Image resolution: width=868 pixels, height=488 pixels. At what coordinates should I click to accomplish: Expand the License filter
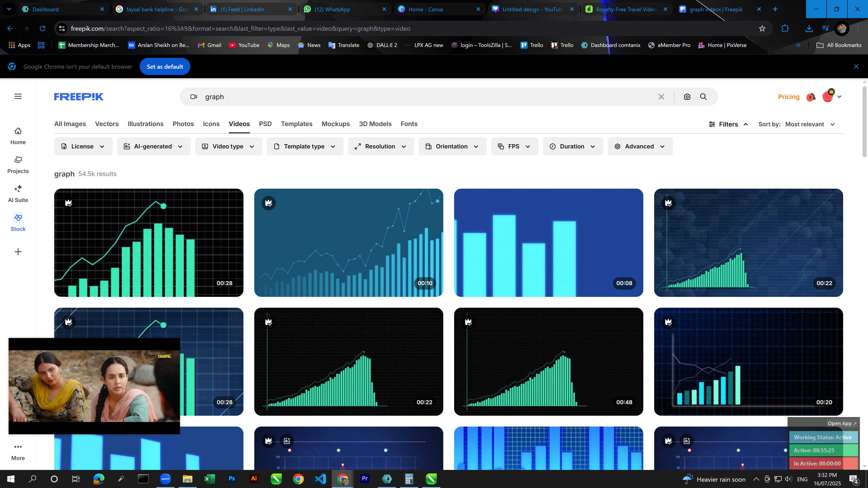(x=83, y=146)
